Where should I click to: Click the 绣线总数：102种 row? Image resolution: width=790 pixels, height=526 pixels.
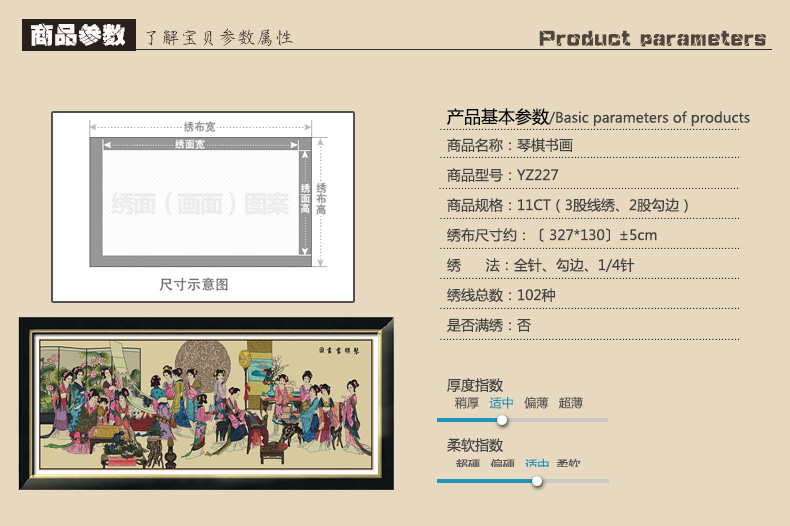pyautogui.click(x=501, y=295)
